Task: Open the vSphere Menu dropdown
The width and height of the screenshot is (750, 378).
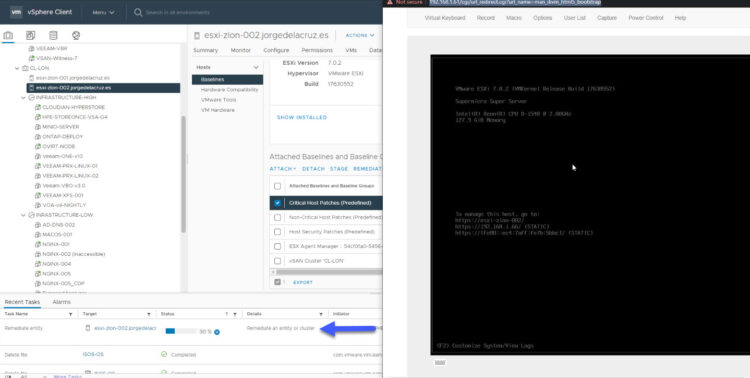Action: point(103,12)
